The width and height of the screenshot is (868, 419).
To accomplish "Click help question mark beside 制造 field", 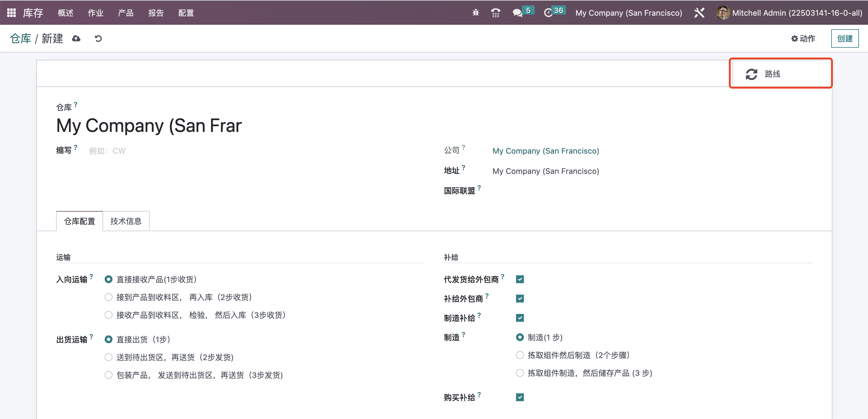I will click(x=463, y=335).
